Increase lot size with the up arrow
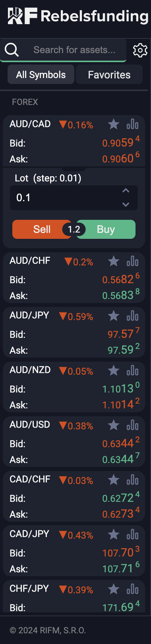This screenshot has width=151, height=644. coord(126,191)
